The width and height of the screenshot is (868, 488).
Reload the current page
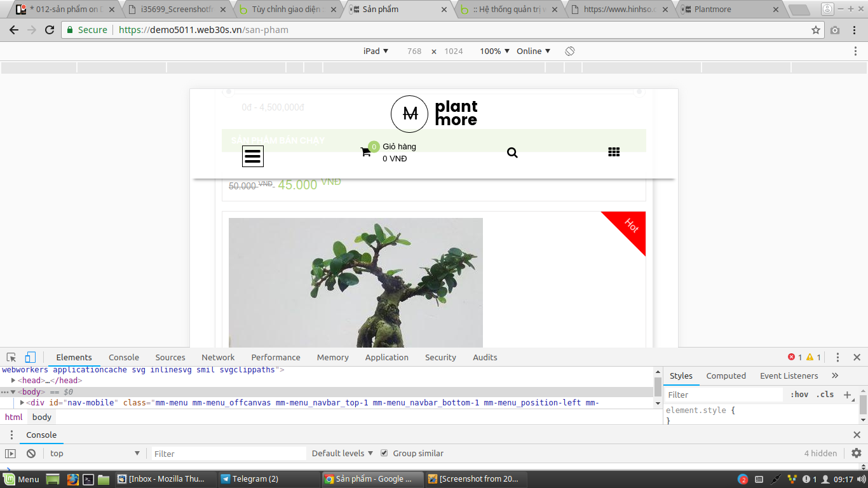pyautogui.click(x=50, y=30)
